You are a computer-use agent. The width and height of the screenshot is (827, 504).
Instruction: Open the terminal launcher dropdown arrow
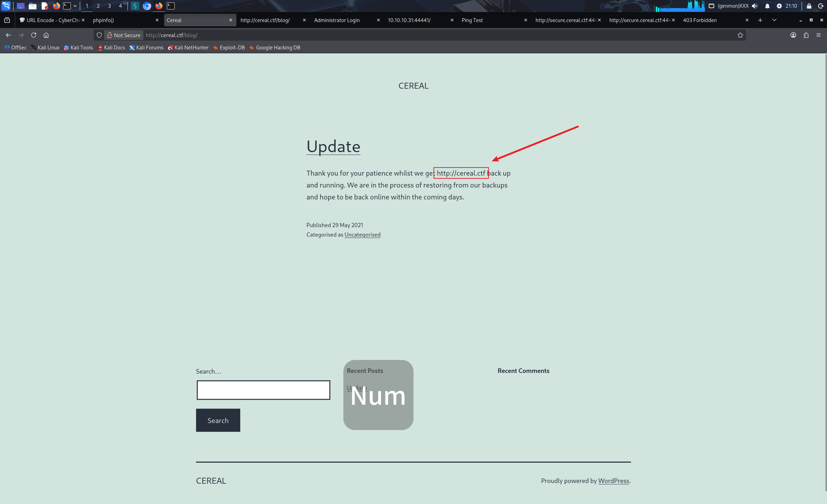pos(75,6)
